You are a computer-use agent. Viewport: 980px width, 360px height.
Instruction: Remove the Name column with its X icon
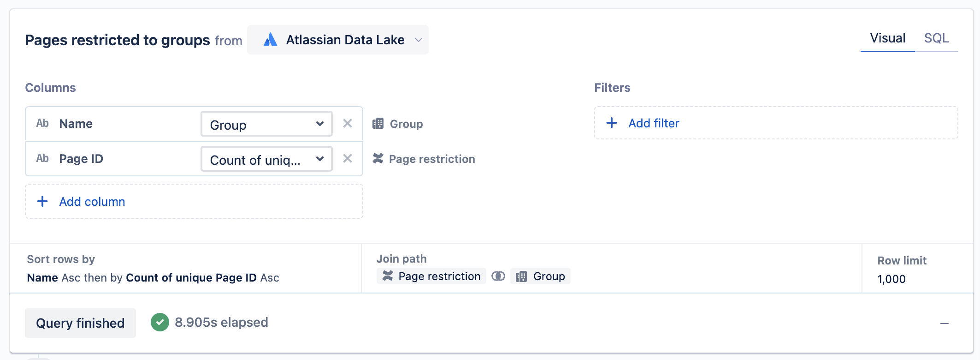348,123
